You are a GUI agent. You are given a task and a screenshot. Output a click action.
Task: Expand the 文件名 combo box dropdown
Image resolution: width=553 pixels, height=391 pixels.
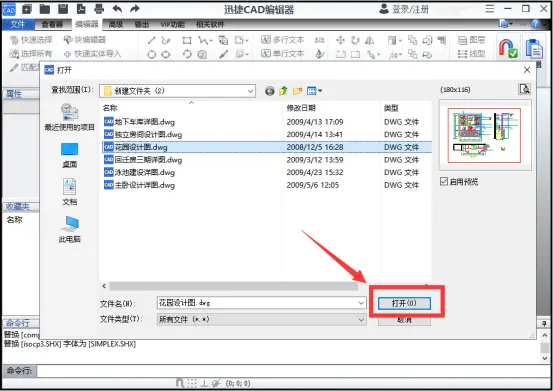click(x=361, y=303)
